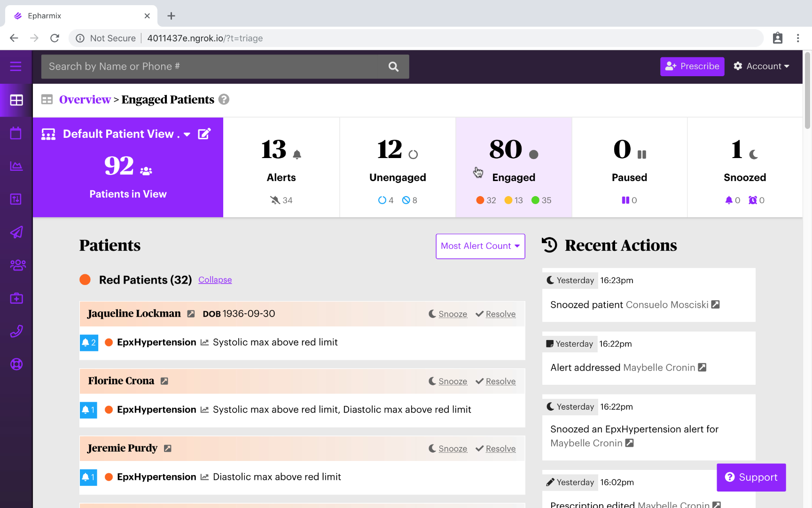The height and width of the screenshot is (508, 812).
Task: Open the analytics chart icon in sidebar
Action: (x=16, y=166)
